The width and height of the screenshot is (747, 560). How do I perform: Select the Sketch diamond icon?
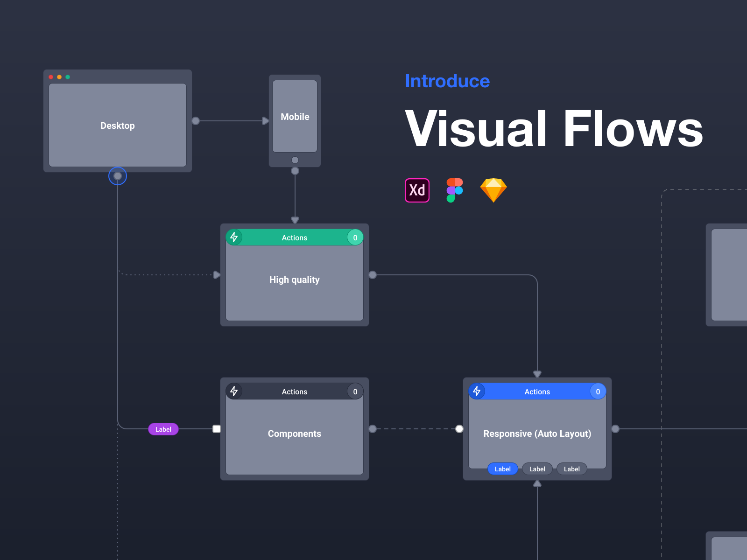493,189
